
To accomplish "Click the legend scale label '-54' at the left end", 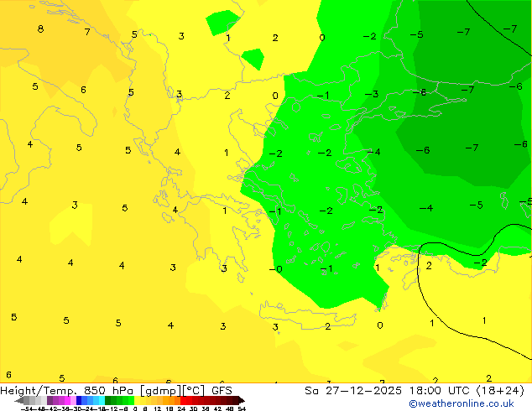I will pyautogui.click(x=27, y=409).
